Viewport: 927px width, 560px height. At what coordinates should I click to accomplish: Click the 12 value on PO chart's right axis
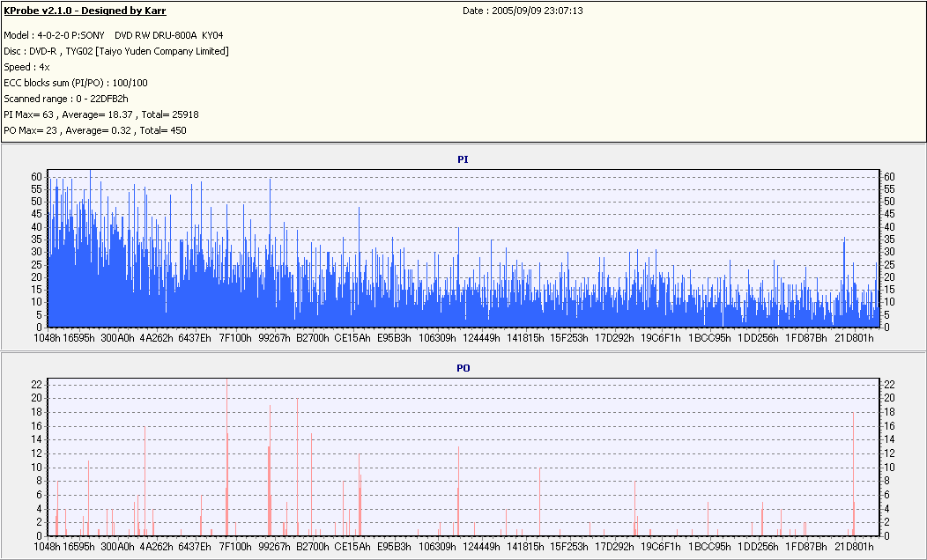point(889,453)
